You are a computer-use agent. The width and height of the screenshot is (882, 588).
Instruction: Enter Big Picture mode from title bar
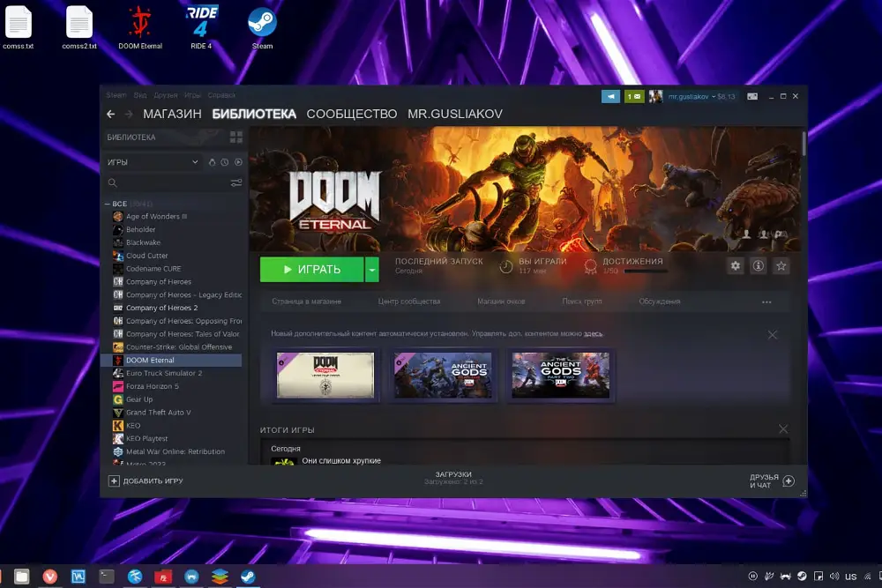752,96
